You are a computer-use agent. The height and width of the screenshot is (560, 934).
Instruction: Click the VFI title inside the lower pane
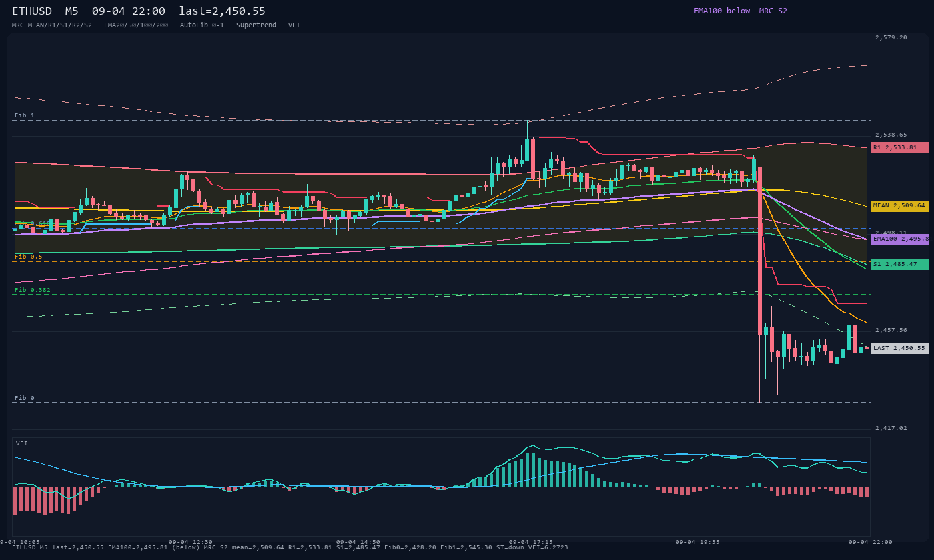click(x=22, y=443)
